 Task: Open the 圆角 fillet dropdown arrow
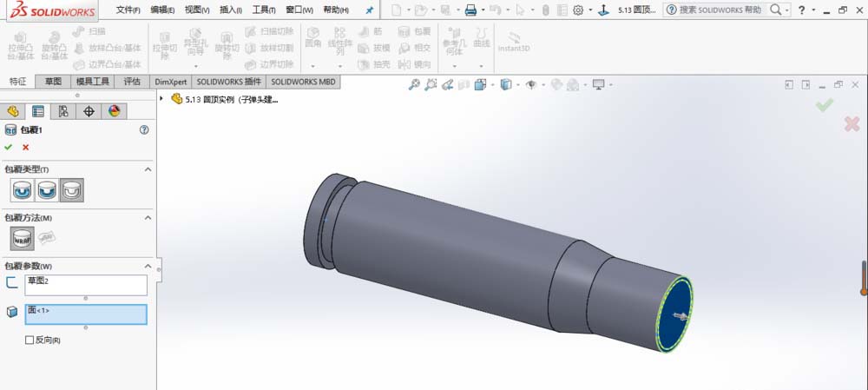tap(312, 66)
